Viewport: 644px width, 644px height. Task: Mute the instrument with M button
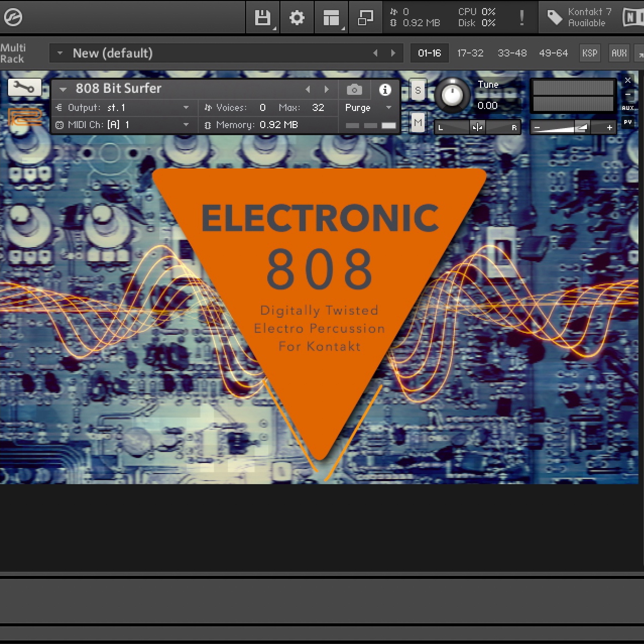coord(418,123)
